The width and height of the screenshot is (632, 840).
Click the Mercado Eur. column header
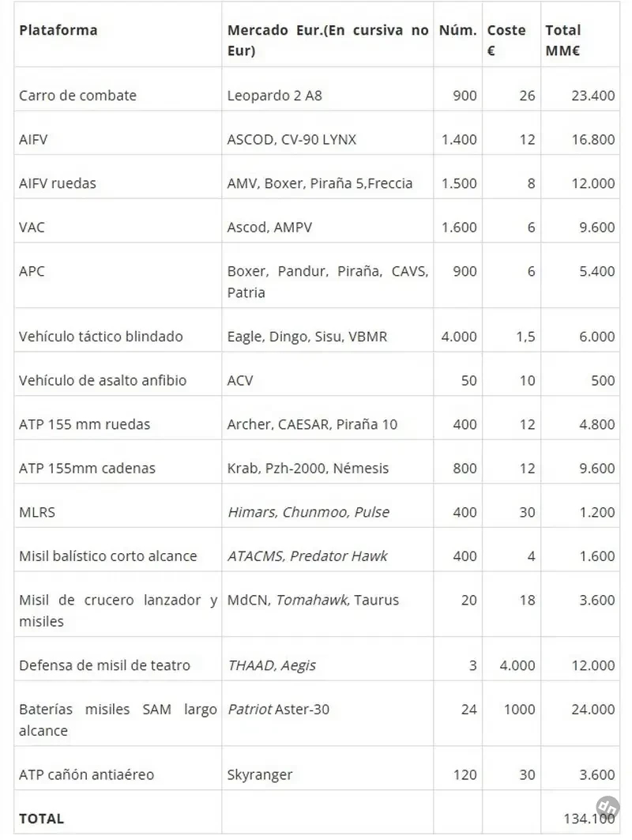(x=328, y=40)
